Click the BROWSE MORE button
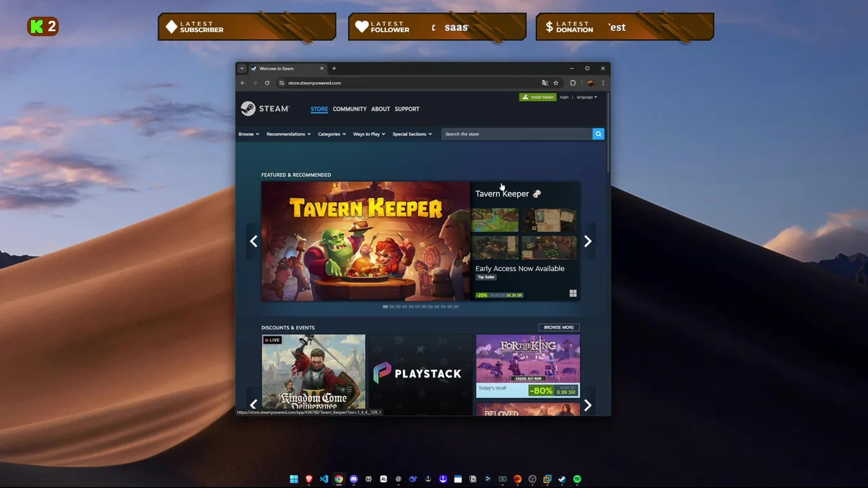Screen dimensions: 868x488 click(x=559, y=327)
